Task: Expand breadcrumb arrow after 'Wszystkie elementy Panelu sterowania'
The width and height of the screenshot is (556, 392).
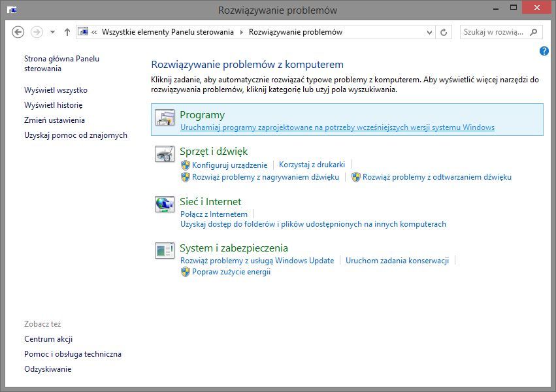Action: [x=242, y=32]
